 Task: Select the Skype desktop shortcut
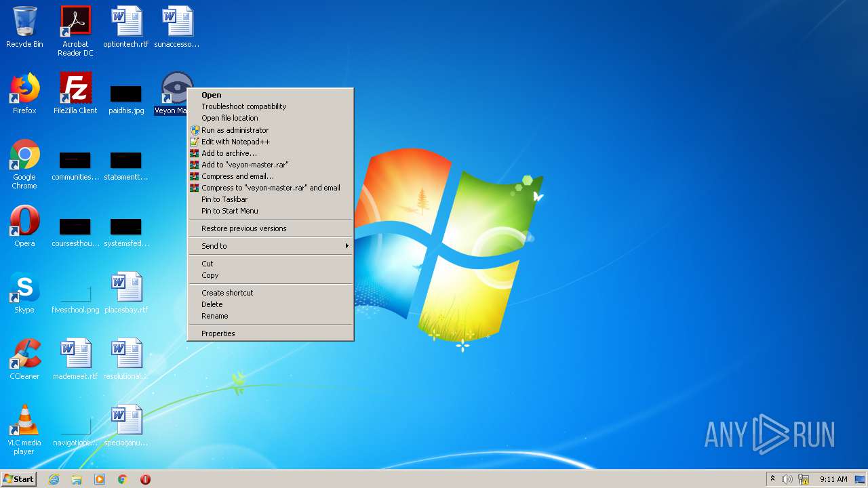tap(24, 293)
